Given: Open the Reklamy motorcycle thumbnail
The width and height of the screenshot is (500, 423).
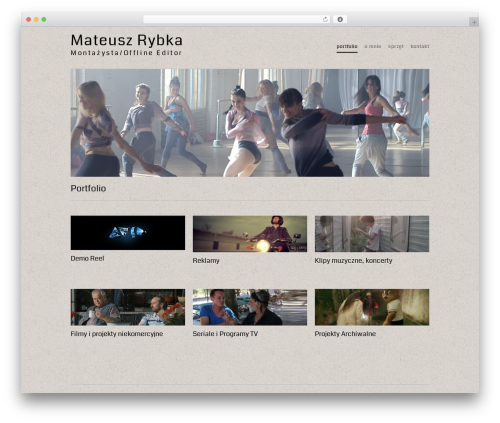Looking at the screenshot, I should tap(250, 234).
